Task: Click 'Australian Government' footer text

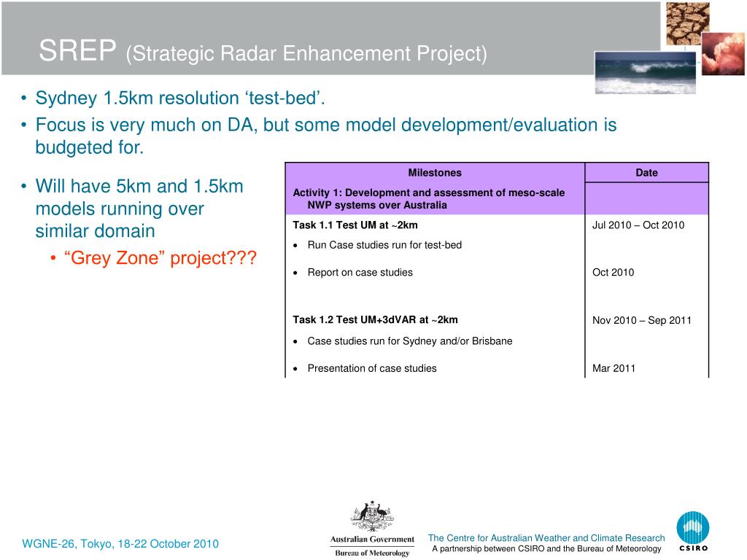Action: click(372, 540)
